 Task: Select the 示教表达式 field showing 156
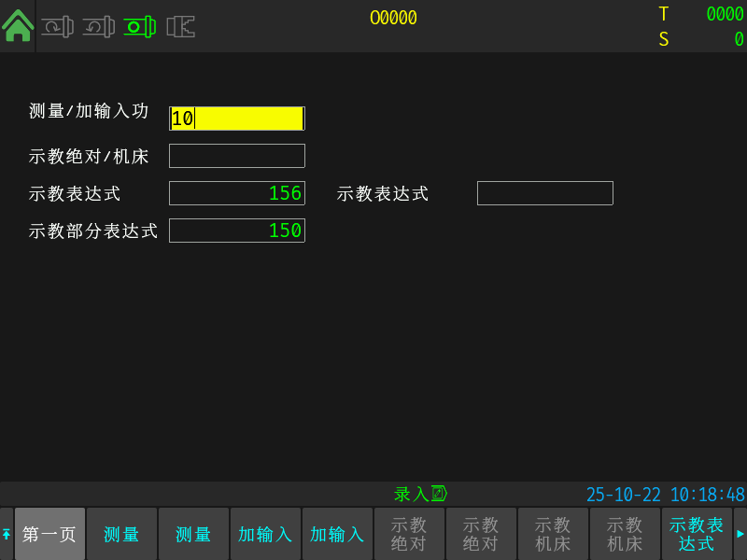(237, 193)
